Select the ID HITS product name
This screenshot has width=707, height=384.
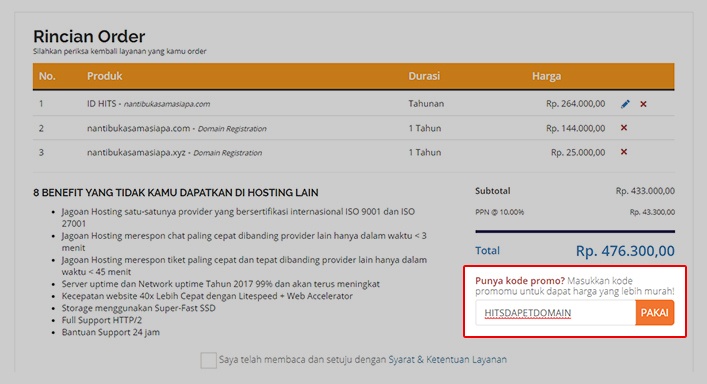pyautogui.click(x=101, y=104)
